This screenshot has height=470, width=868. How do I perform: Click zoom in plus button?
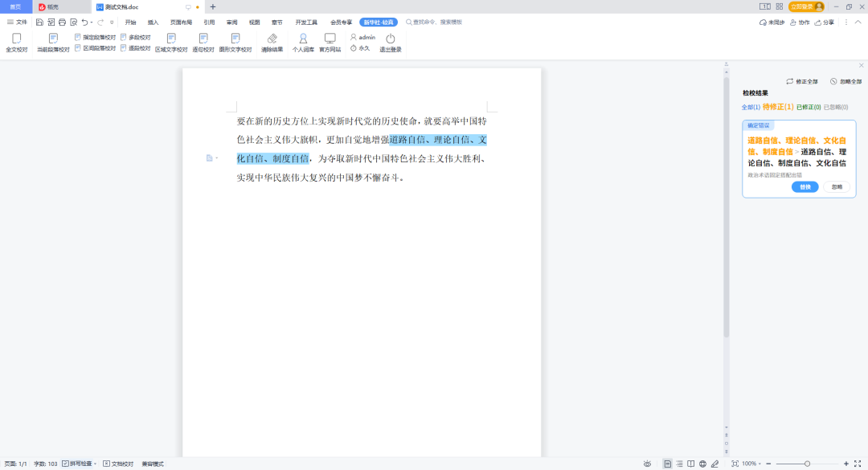coord(845,464)
